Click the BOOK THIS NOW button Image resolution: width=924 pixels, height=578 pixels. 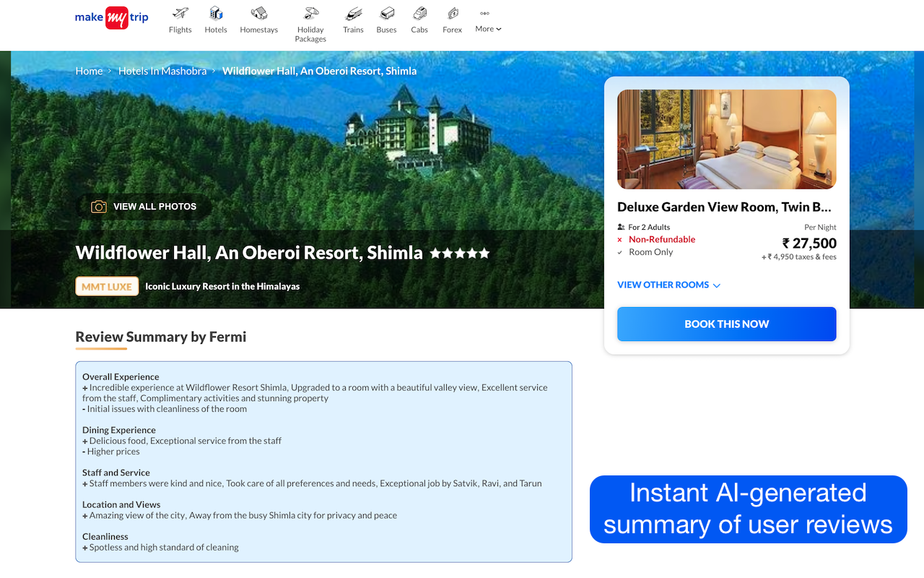click(x=727, y=324)
